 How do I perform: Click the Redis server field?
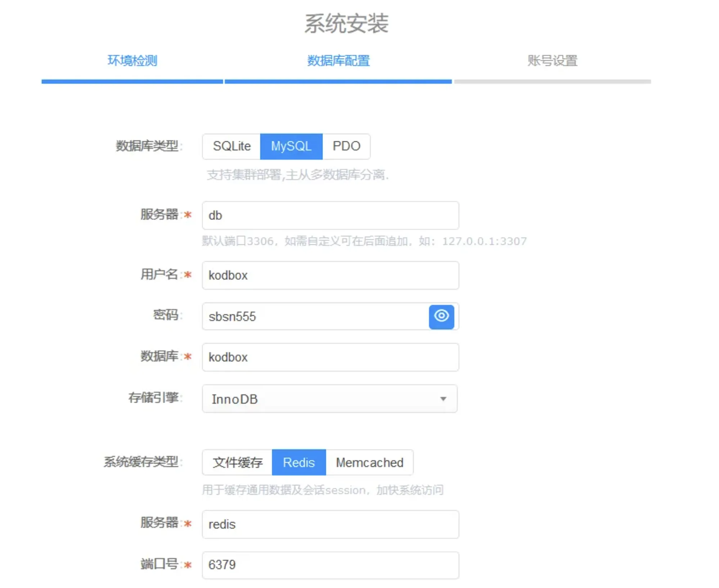(x=330, y=524)
